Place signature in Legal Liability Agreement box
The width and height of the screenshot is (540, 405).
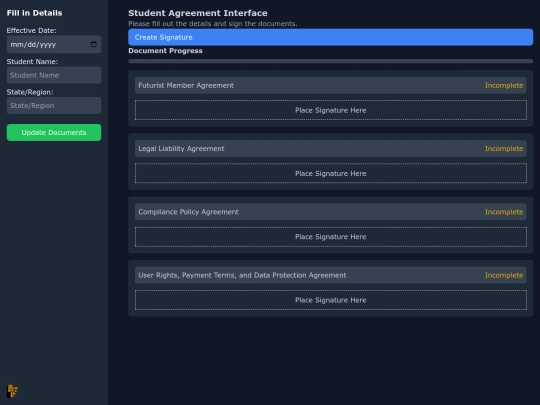[x=330, y=174]
